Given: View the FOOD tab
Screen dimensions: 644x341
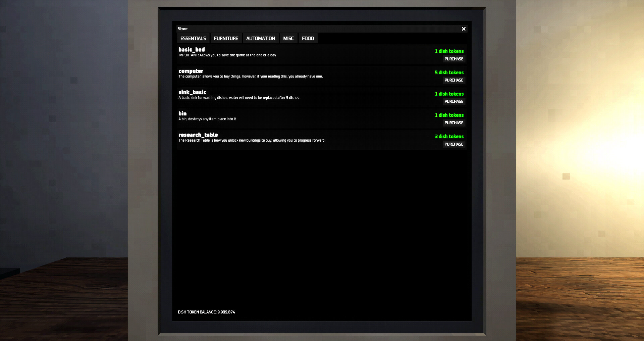Looking at the screenshot, I should click(x=308, y=38).
